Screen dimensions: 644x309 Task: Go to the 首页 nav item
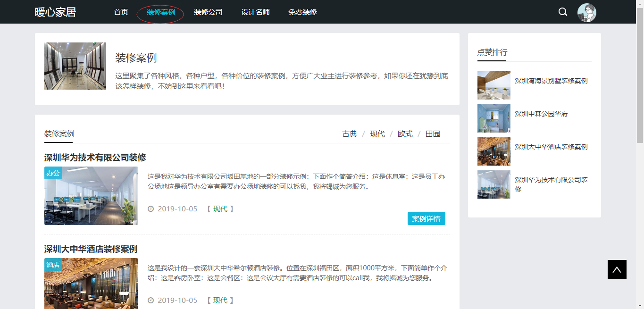point(121,12)
